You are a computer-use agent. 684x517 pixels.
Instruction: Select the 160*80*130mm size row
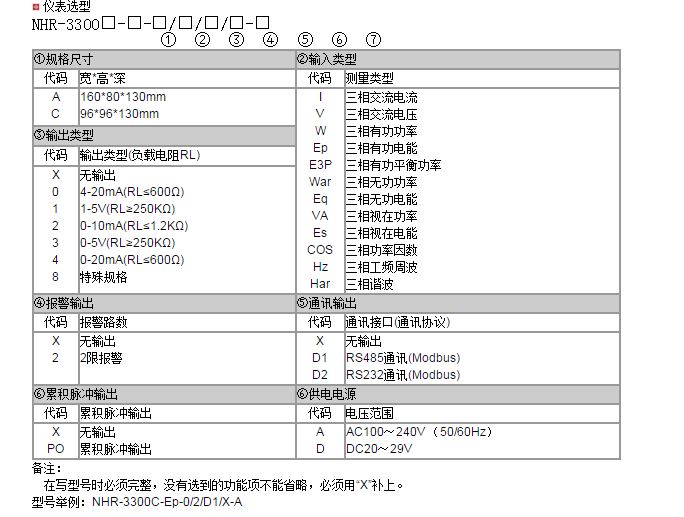123,97
